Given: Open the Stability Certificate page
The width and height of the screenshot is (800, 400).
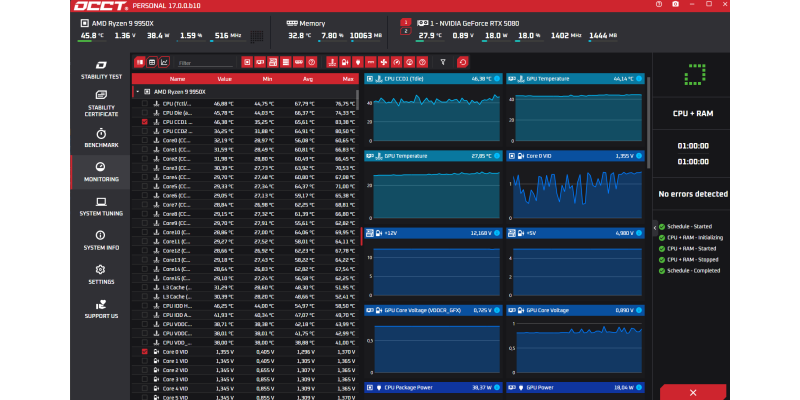Looking at the screenshot, I should point(101,104).
